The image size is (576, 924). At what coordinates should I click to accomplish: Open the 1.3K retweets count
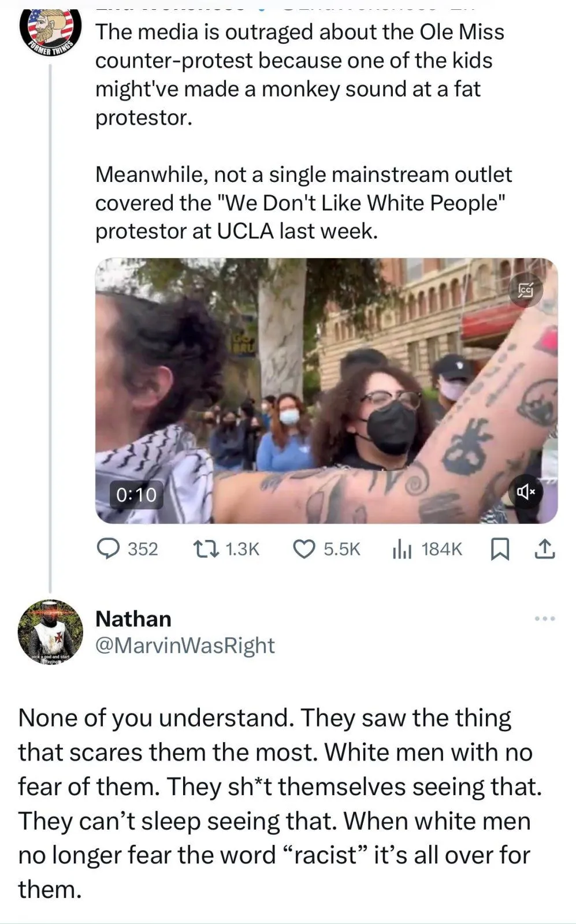242,549
